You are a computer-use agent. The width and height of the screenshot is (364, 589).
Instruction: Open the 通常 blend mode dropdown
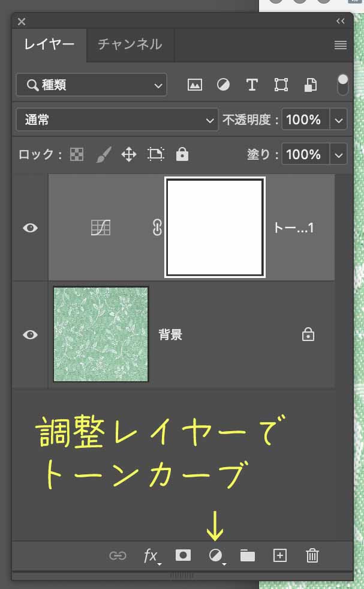(117, 120)
